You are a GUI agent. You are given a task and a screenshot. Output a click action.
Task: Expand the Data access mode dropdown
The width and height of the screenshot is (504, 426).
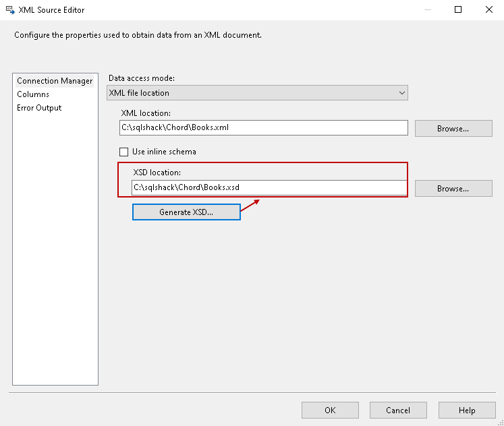coord(402,93)
